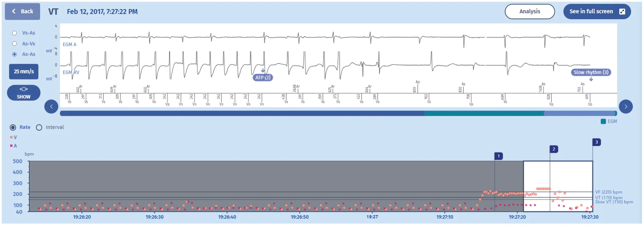The width and height of the screenshot is (644, 226).
Task: Click the highlighted EGM window in rate chart
Action: click(558, 186)
